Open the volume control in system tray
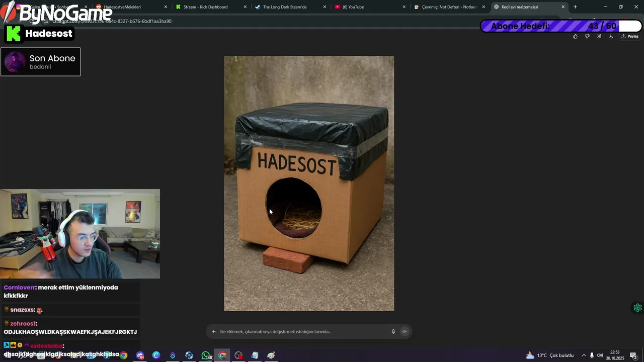 pyautogui.click(x=600, y=355)
